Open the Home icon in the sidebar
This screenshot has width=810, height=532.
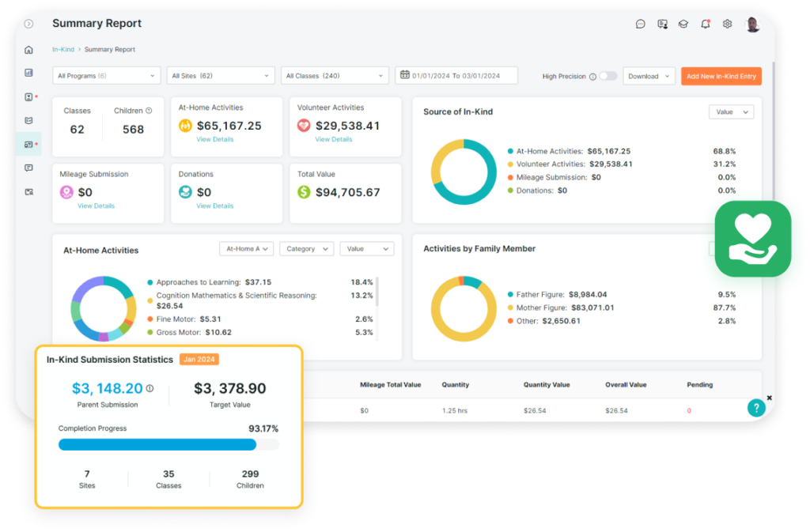29,50
